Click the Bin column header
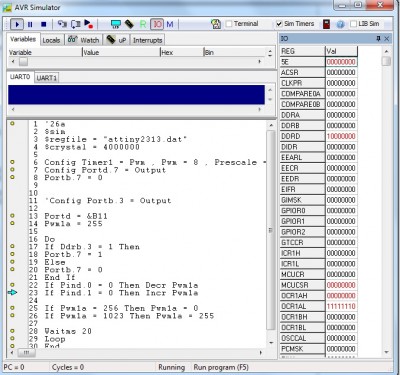The height and width of the screenshot is (375, 400). 235,52
